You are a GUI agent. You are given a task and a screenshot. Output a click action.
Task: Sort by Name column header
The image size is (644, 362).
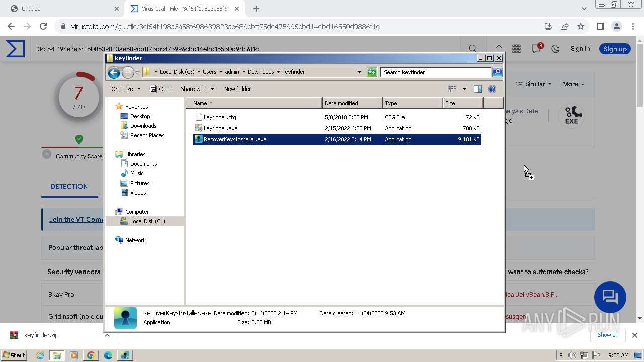click(x=254, y=103)
